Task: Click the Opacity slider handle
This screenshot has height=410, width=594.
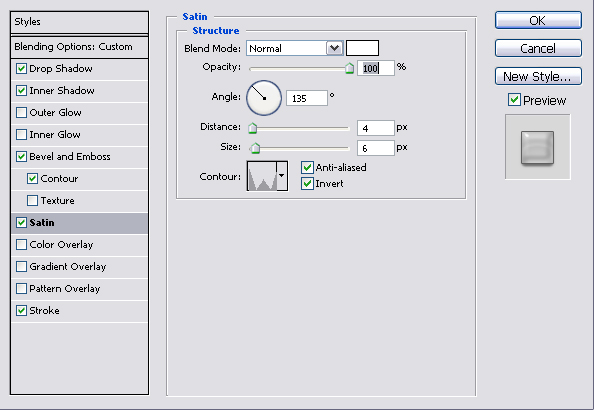Action: (x=349, y=68)
